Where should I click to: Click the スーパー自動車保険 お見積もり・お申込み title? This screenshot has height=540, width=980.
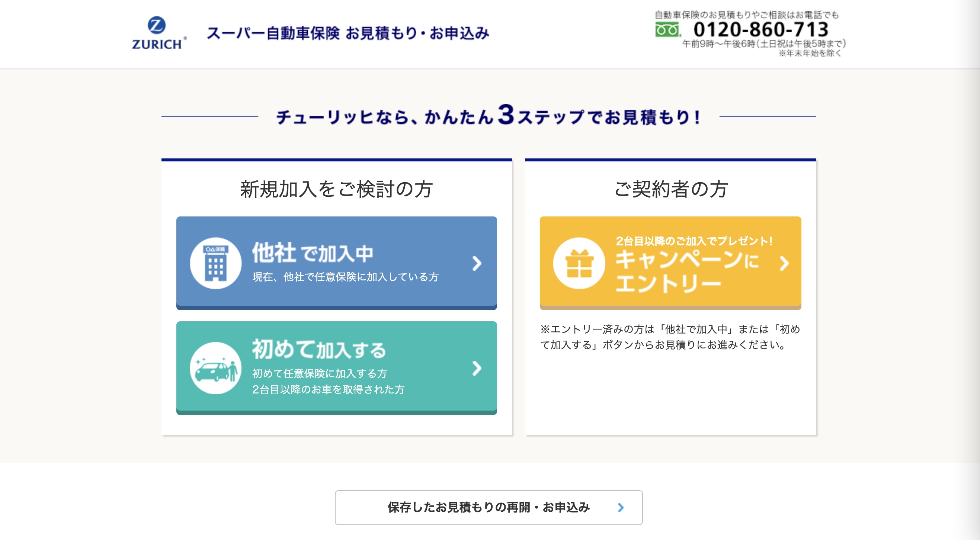click(348, 33)
